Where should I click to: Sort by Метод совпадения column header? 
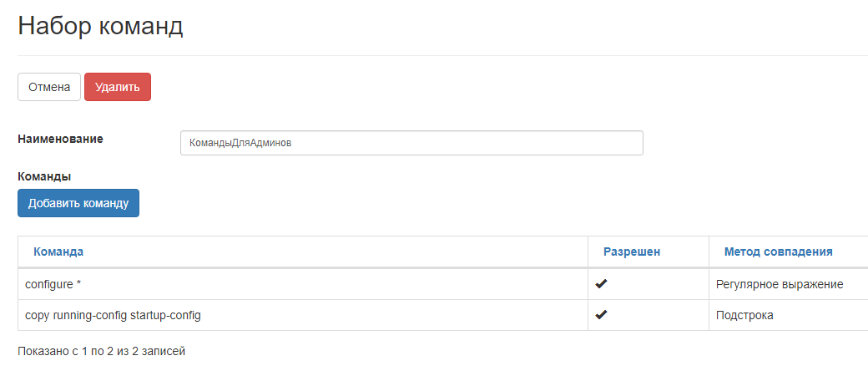coord(778,252)
